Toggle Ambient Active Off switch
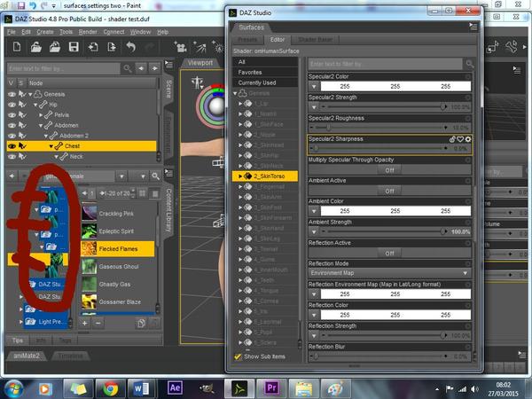Viewport: 532px width, 399px height. click(x=389, y=191)
